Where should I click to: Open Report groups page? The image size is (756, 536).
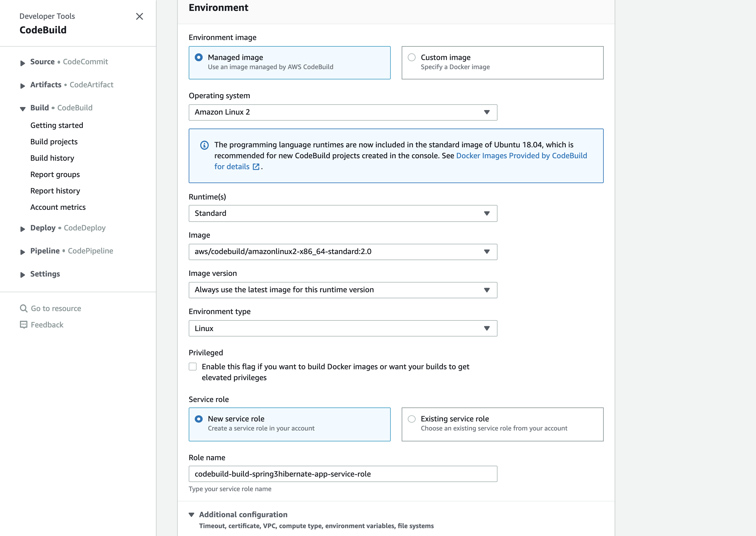pyautogui.click(x=55, y=175)
